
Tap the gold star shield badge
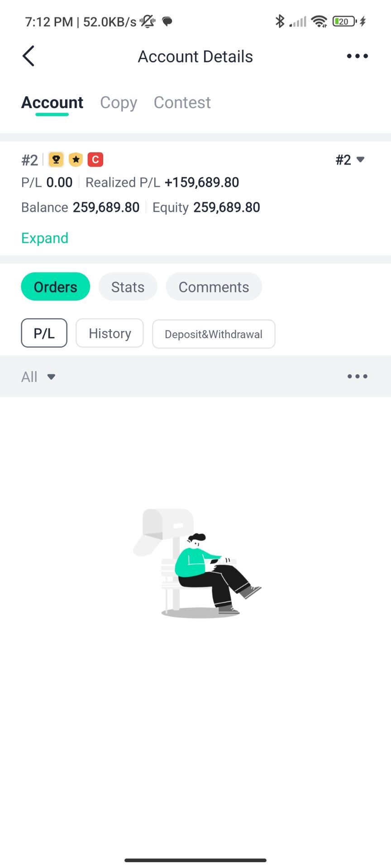[x=76, y=160]
